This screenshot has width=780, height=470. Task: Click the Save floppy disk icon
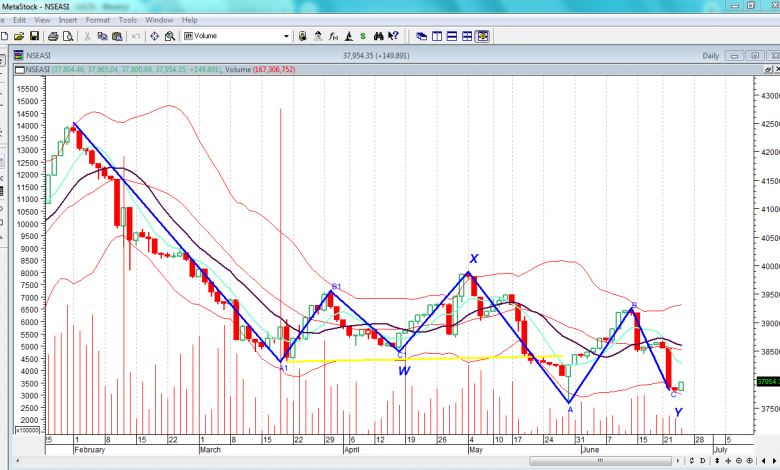34,36
